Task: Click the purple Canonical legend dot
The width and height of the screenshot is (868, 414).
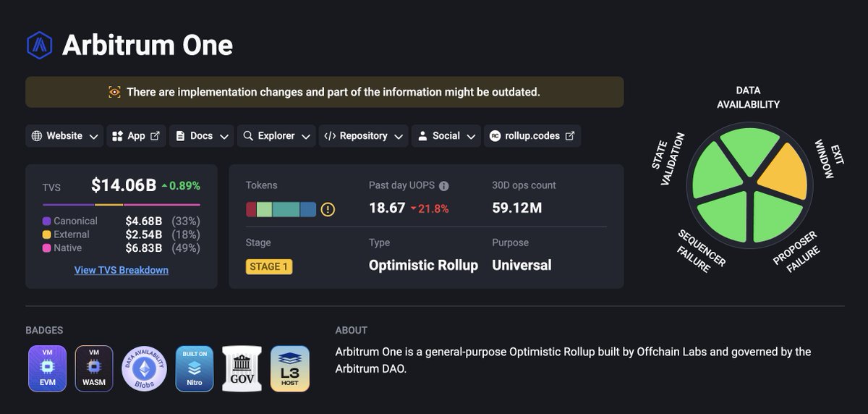Action: 46,221
